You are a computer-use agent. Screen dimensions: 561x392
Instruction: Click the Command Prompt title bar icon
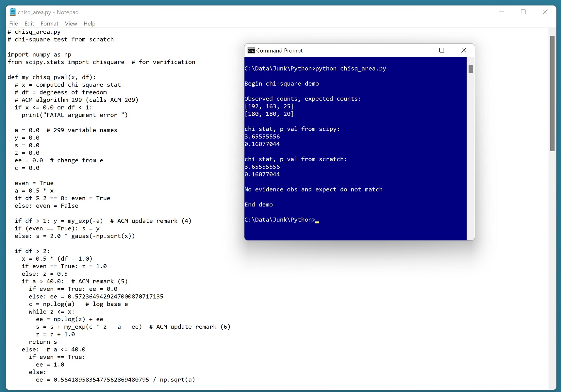(251, 50)
